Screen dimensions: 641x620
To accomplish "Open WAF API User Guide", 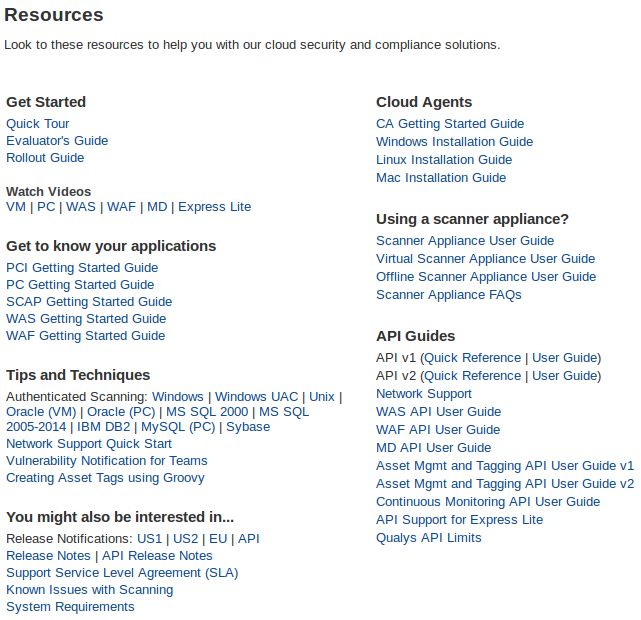I will 438,430.
